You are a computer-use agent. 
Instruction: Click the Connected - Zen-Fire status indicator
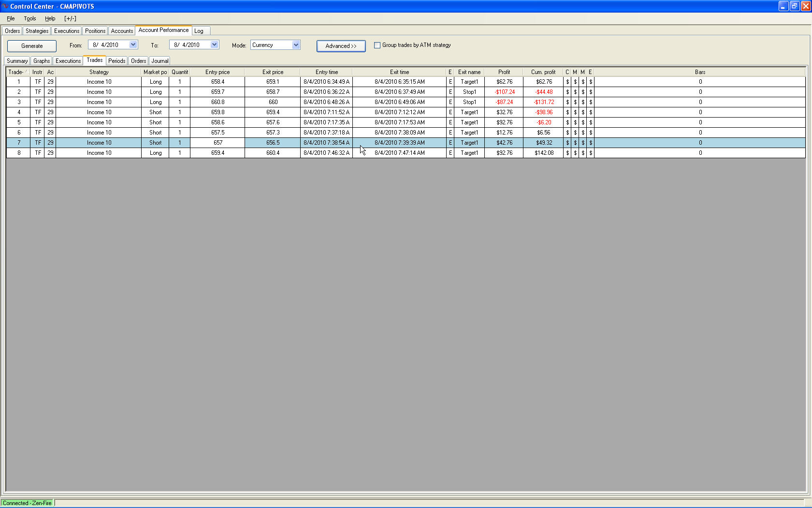pyautogui.click(x=27, y=503)
